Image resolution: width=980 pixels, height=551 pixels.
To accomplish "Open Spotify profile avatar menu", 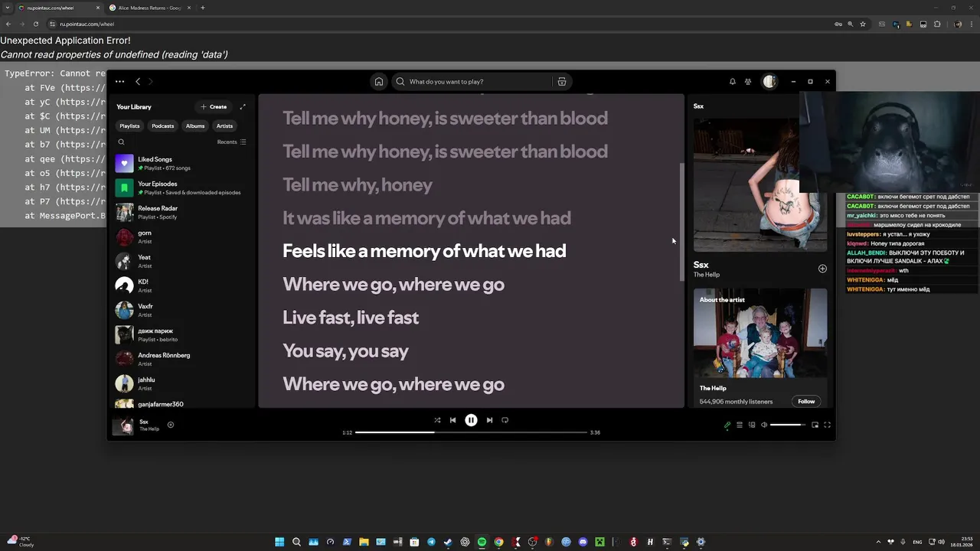I will click(x=769, y=82).
